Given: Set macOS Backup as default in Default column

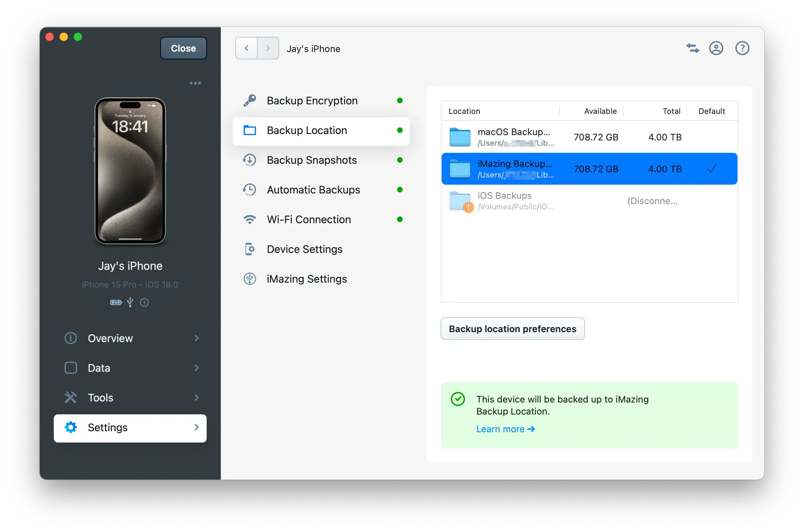Looking at the screenshot, I should click(x=712, y=137).
